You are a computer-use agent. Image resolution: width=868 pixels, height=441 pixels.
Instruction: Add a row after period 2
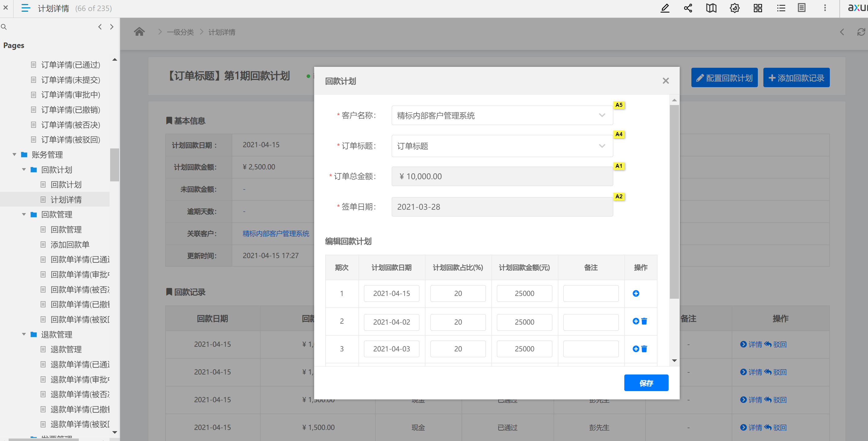click(x=635, y=321)
